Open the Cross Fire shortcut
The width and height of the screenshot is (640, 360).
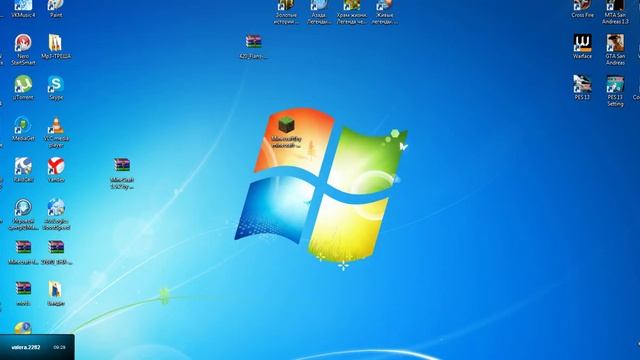pos(582,8)
